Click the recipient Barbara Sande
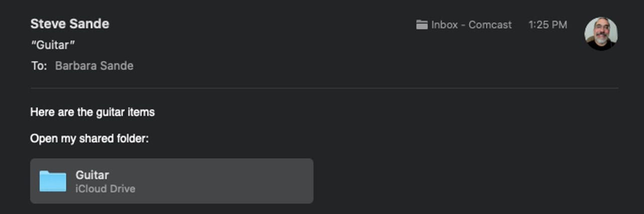The image size is (644, 214). pos(94,66)
